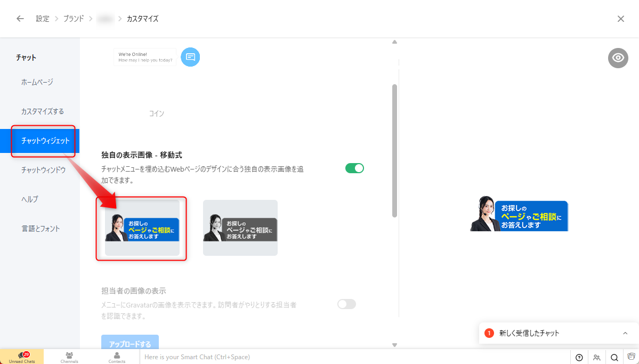The image size is (639, 364).
Task: Collapse the 新しく受信したチャット panel
Action: (x=625, y=333)
